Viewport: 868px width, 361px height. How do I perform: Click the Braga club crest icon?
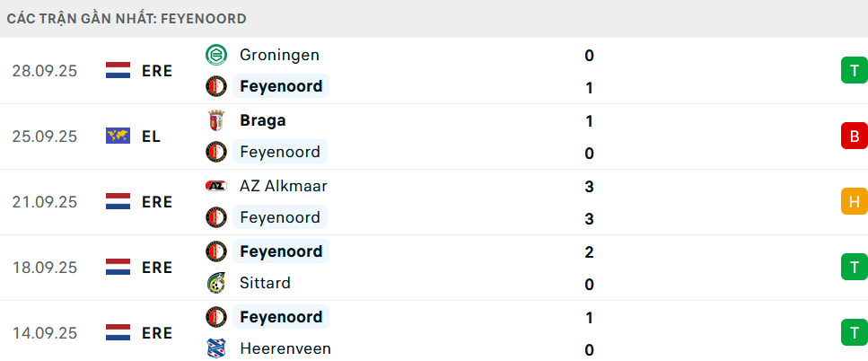click(x=215, y=120)
